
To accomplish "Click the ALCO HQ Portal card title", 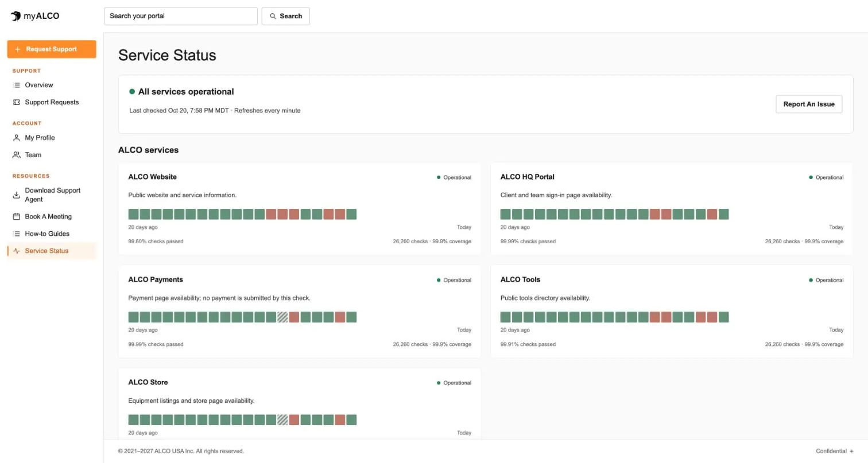I will click(528, 177).
